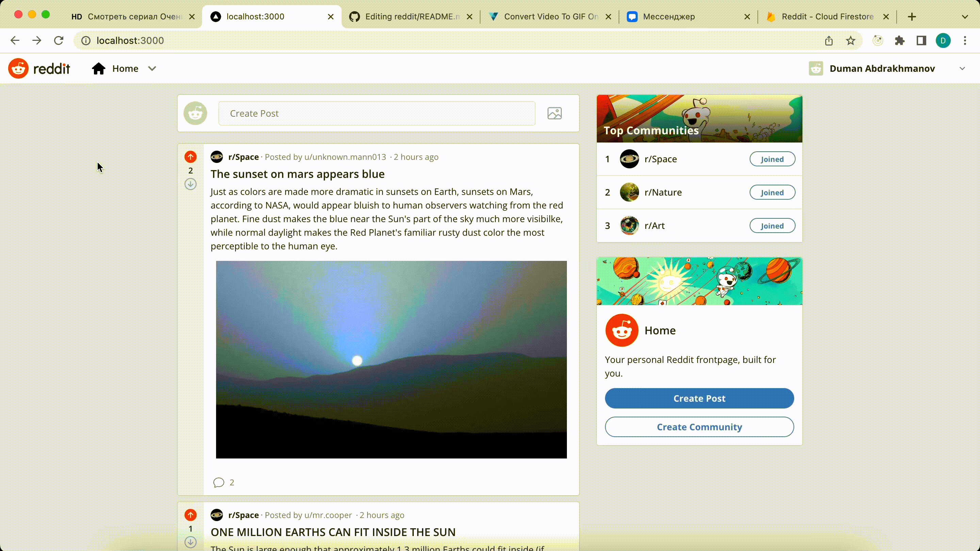This screenshot has width=980, height=551.
Task: Expand the tab search chevron
Action: click(x=964, y=17)
